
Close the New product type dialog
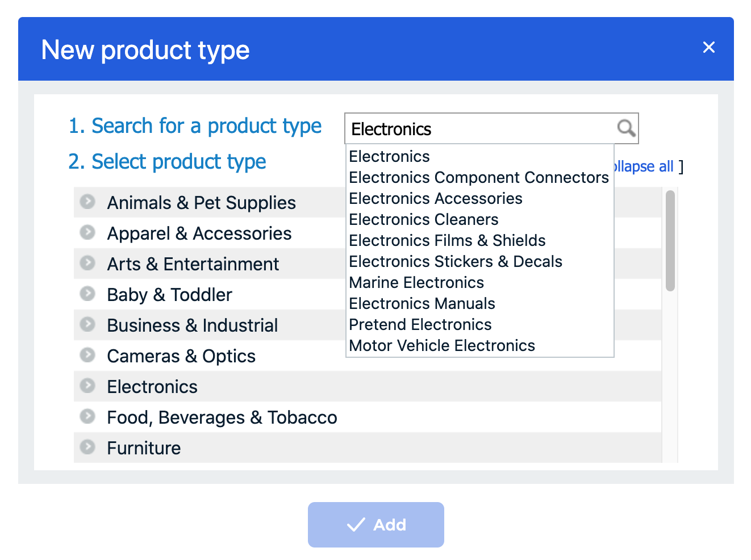click(x=708, y=48)
